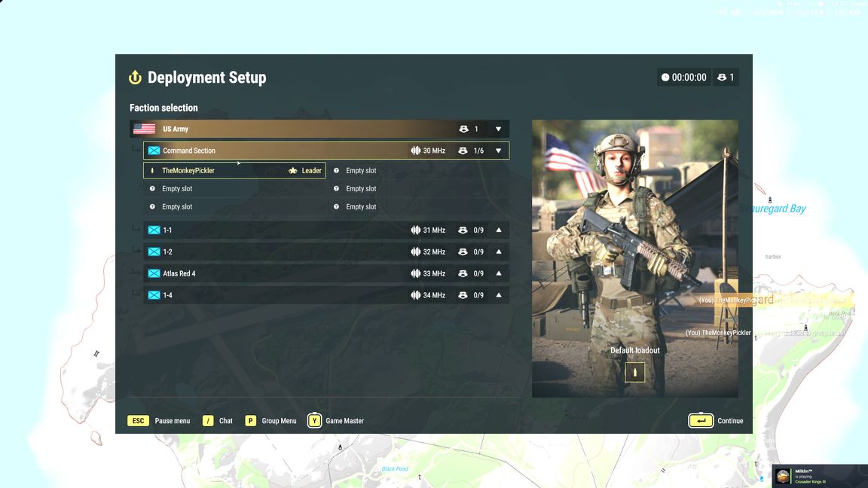Viewport: 868px width, 488px height.
Task: Open the Group Menu
Action: pos(251,421)
